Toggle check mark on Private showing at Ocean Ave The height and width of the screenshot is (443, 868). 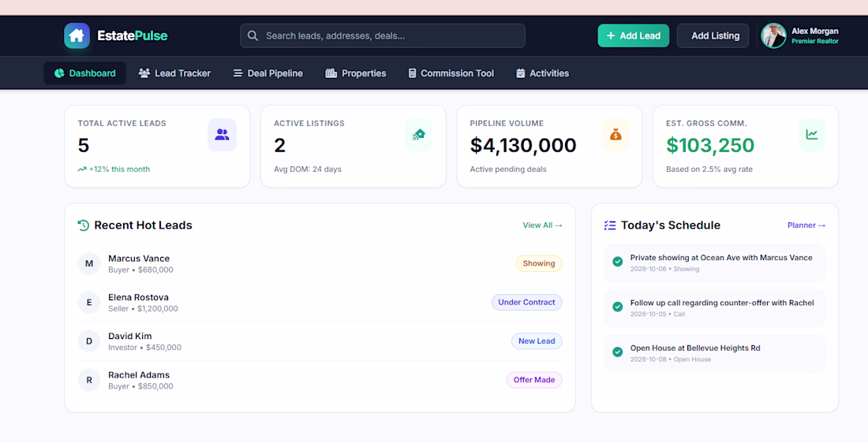click(x=618, y=262)
